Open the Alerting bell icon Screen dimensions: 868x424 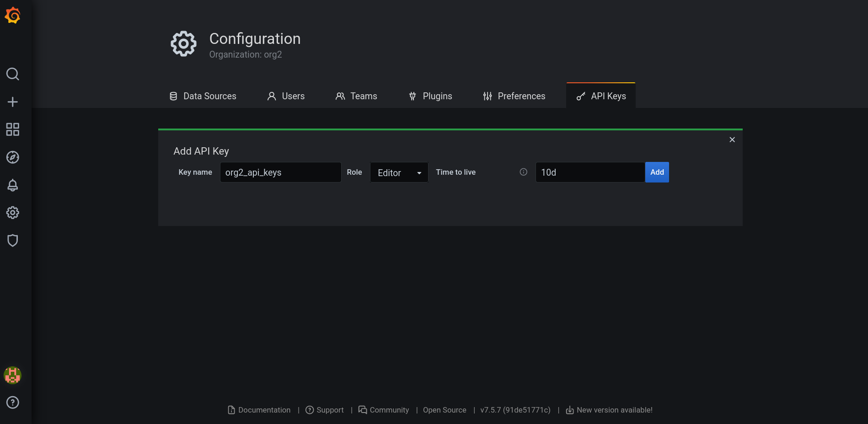point(13,185)
